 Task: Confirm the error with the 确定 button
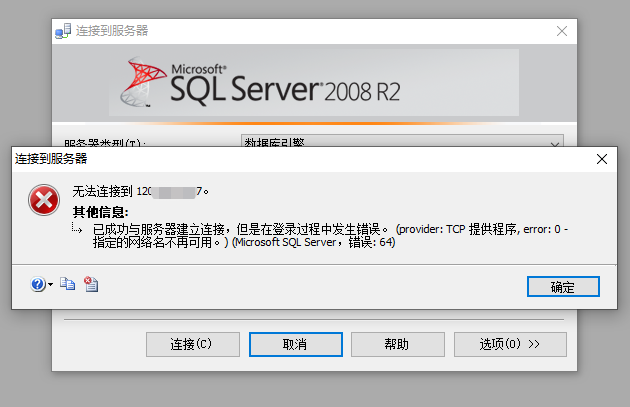(563, 286)
